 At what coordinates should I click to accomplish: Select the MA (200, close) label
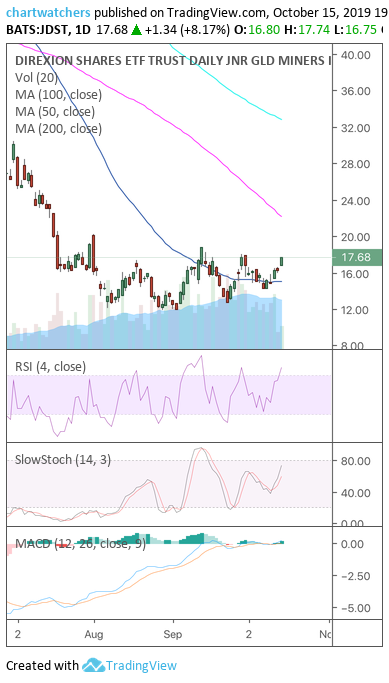coord(58,128)
